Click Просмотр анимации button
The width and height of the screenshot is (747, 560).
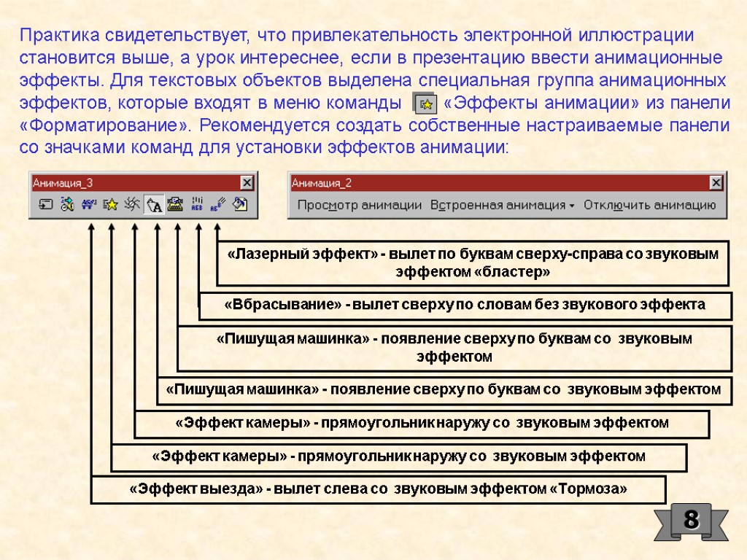tap(359, 205)
